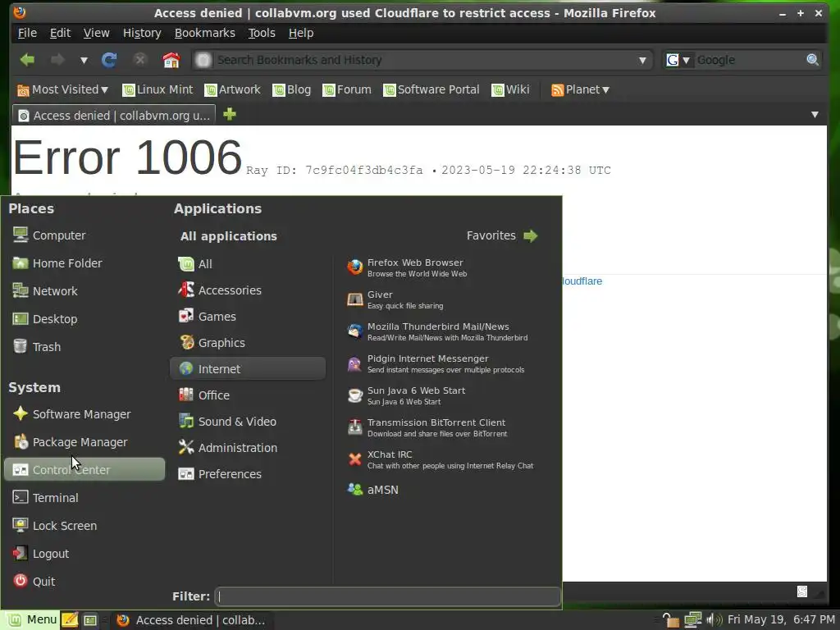Click the stop loading icon
The image size is (840, 630).
[139, 59]
